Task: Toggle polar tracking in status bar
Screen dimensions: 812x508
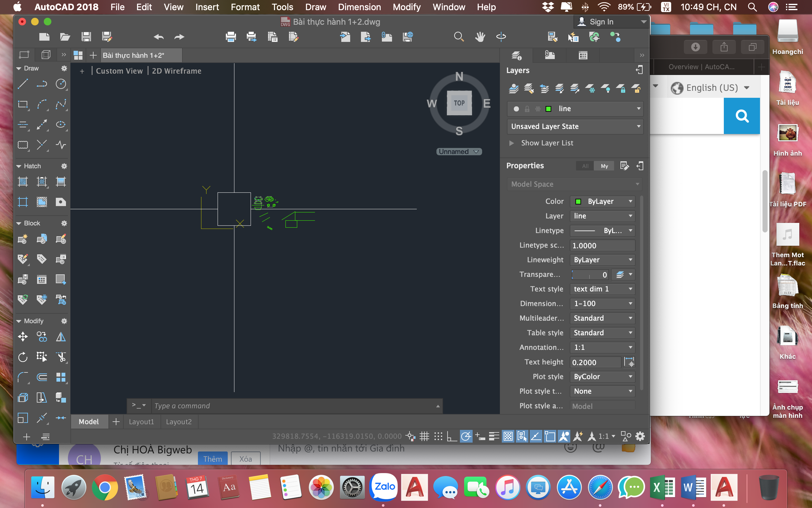Action: (x=466, y=436)
